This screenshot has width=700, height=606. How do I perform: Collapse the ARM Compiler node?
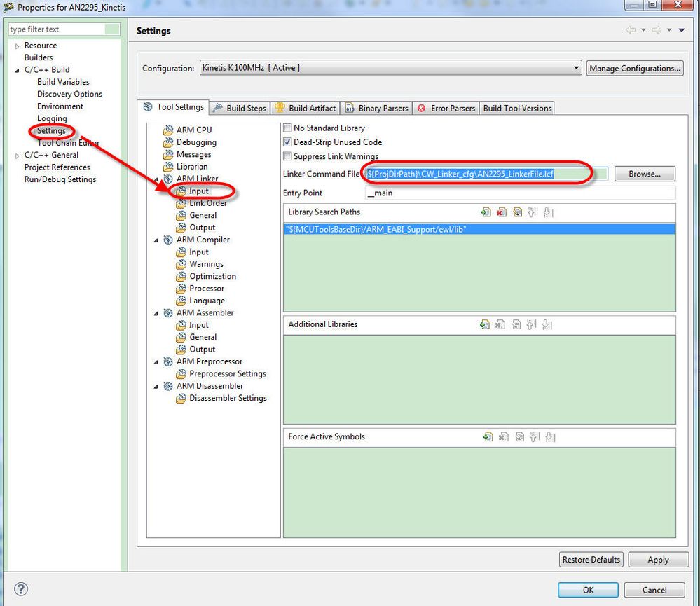(x=156, y=240)
